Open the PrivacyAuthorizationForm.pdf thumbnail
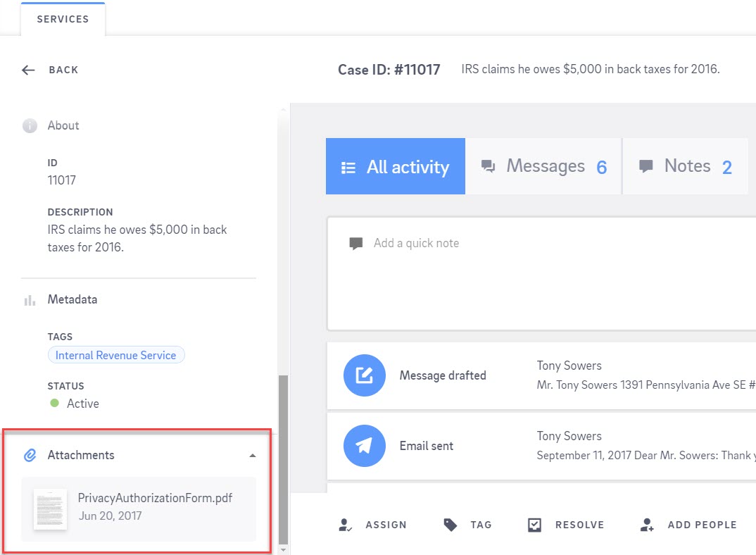 (50, 509)
